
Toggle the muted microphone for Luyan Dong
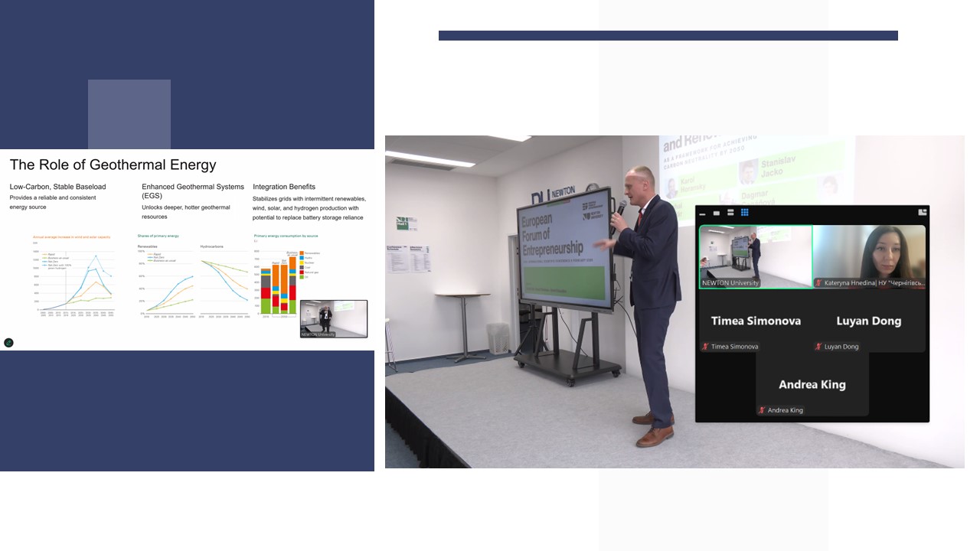[x=818, y=347]
